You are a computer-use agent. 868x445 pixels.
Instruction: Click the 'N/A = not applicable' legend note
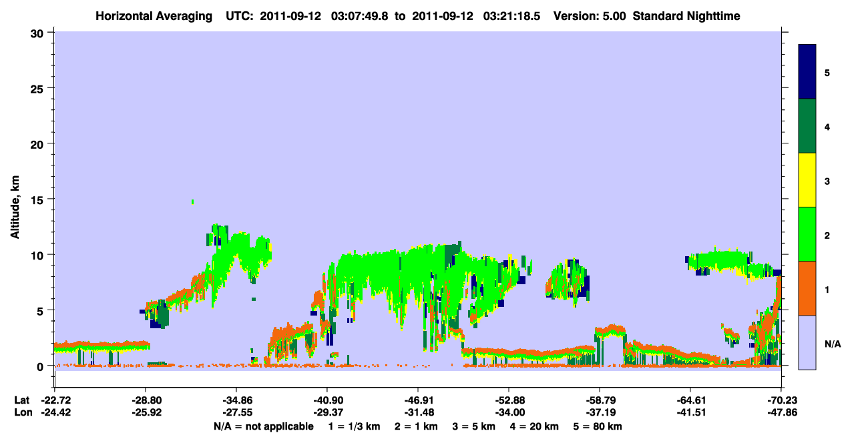point(264,426)
